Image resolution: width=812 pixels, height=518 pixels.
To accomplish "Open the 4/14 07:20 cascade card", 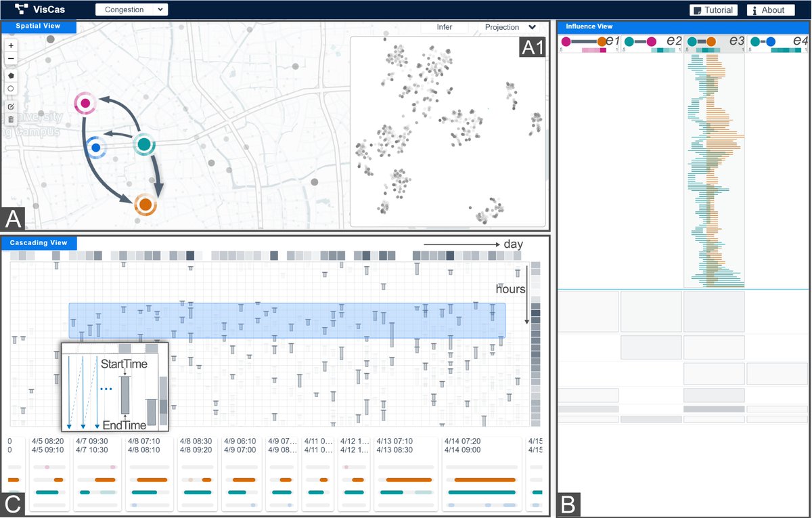I will [482, 474].
